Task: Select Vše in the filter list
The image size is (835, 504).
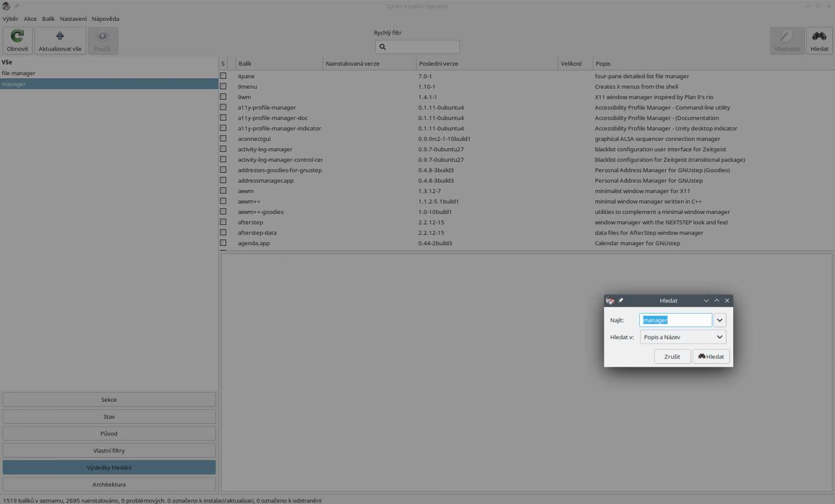Action: tap(109, 62)
